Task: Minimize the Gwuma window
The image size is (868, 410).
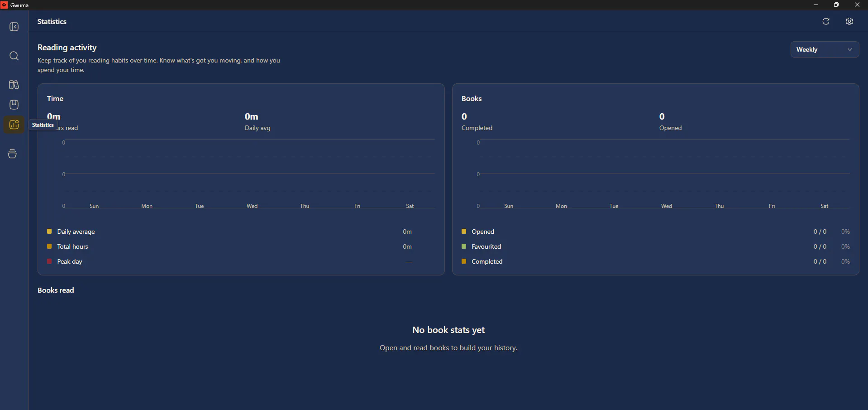Action: click(816, 5)
